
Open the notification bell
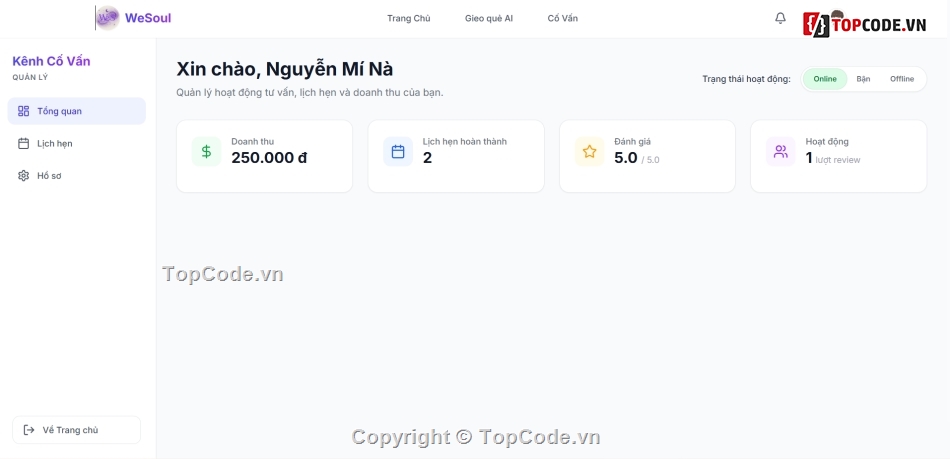tap(780, 18)
